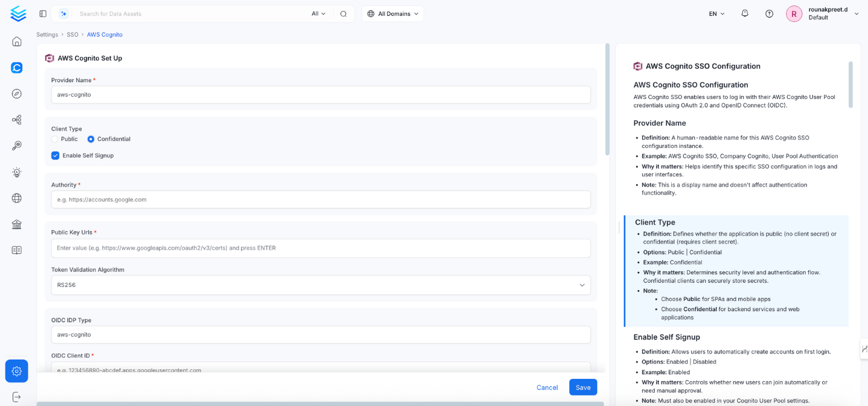Go to SSO in the breadcrumb
The image size is (868, 406).
pyautogui.click(x=72, y=34)
